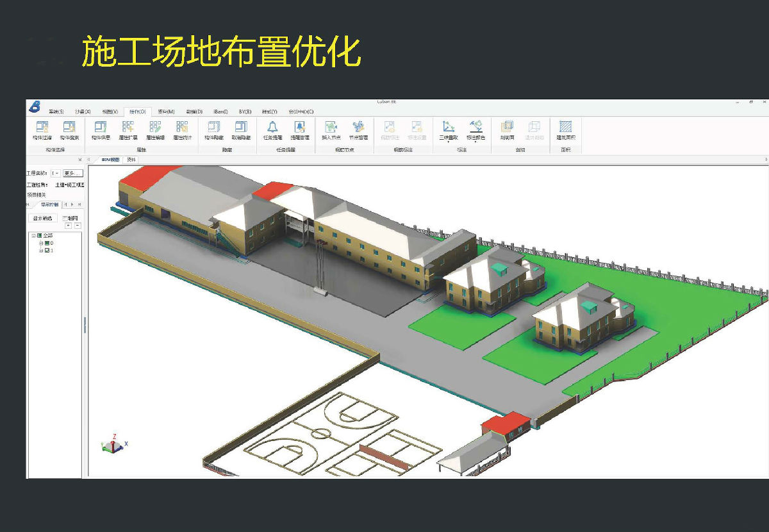Open the 工程名称 combo box

point(56,173)
